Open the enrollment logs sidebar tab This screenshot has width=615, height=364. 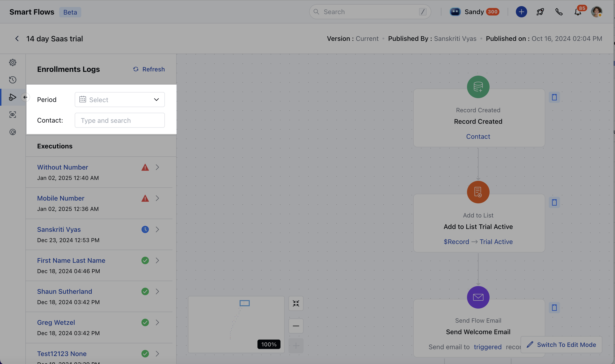click(12, 97)
